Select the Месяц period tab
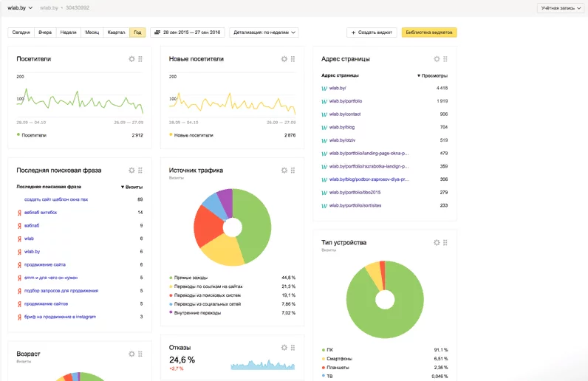The height and width of the screenshot is (381, 588). click(92, 32)
